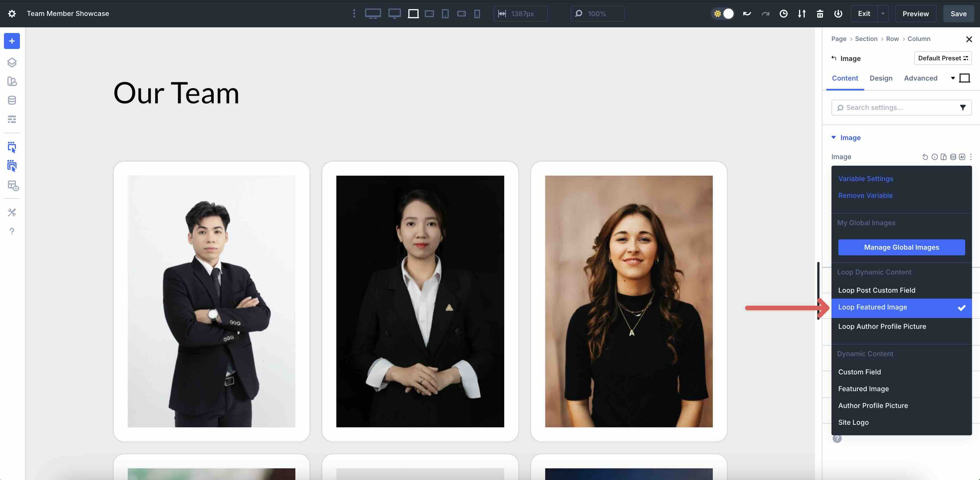Select Loop Author Profile Picture
The width and height of the screenshot is (980, 480).
(882, 326)
